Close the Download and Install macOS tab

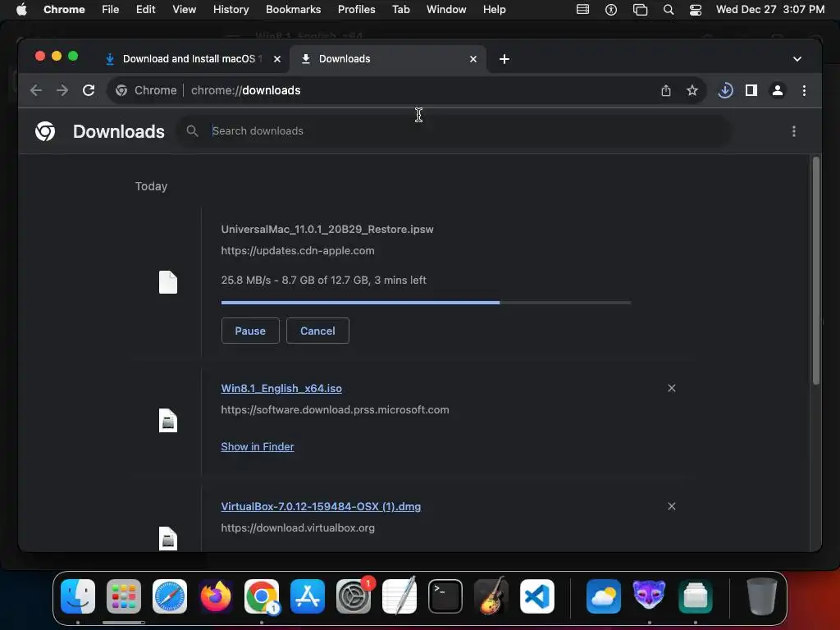[277, 59]
